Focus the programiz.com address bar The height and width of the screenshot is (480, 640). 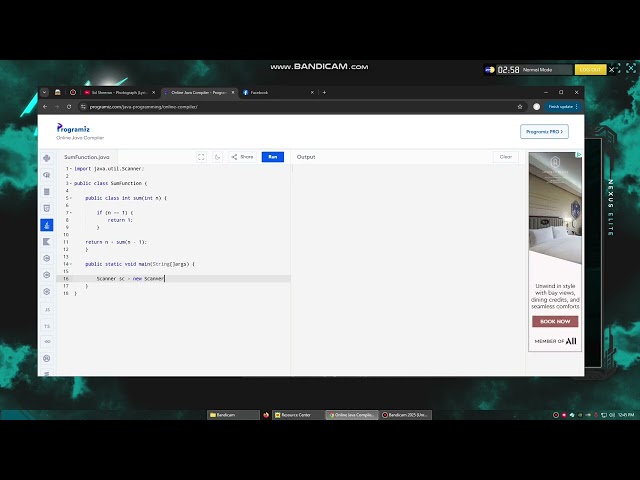(300, 107)
